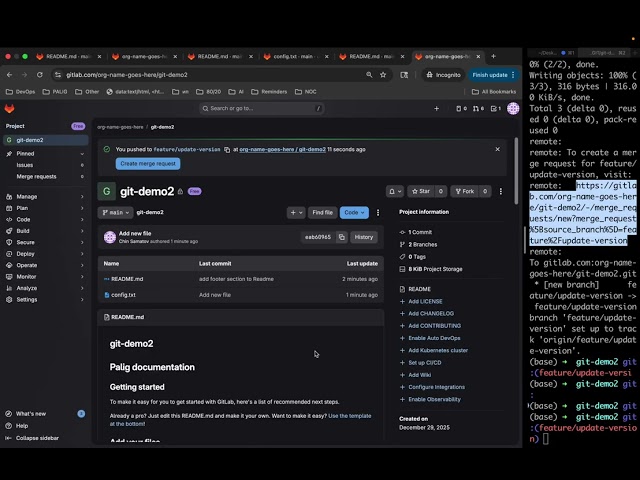Image resolution: width=640 pixels, height=480 pixels.
Task: Expand the Build sidebar section
Action: click(x=45, y=231)
